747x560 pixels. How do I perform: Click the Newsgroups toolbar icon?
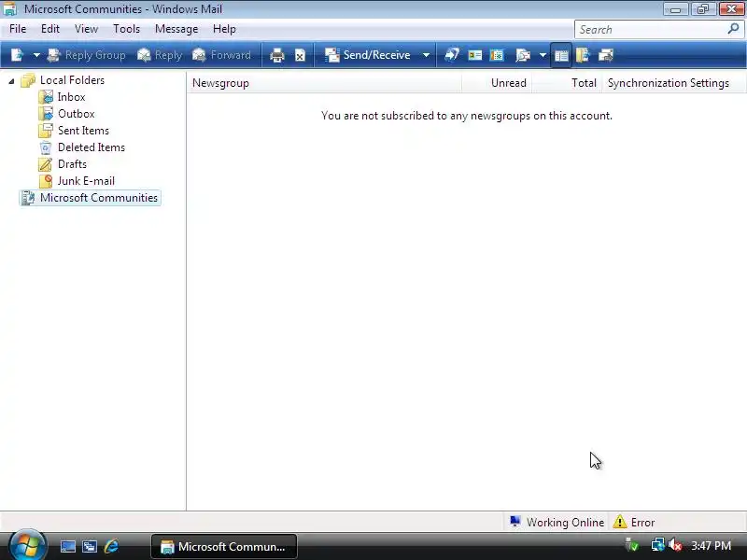click(452, 55)
